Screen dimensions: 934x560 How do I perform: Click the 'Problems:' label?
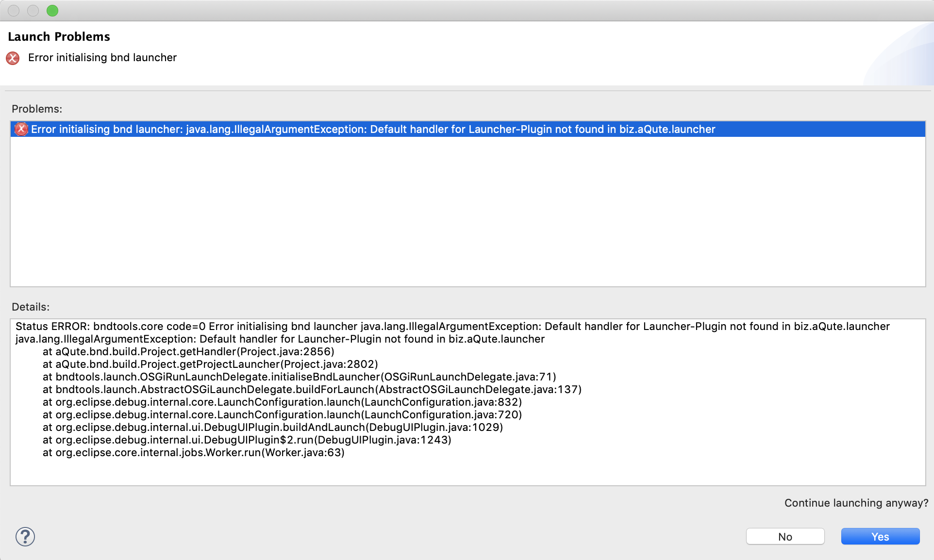(x=37, y=109)
